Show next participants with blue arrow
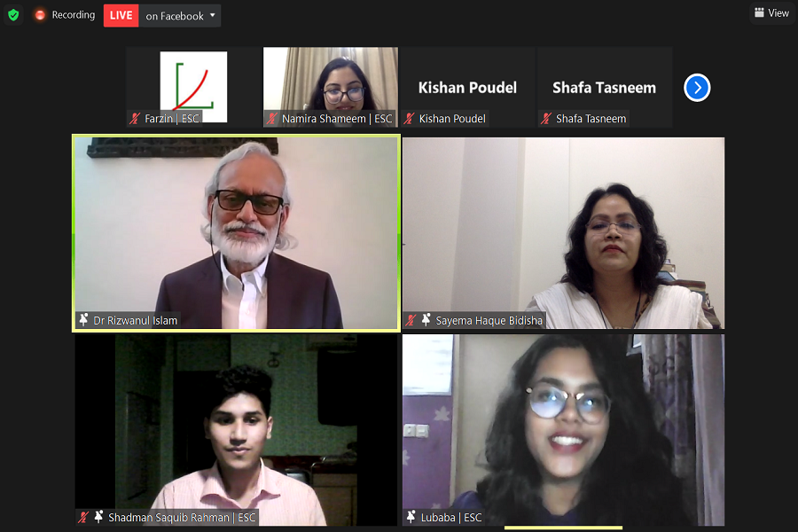 pyautogui.click(x=697, y=88)
